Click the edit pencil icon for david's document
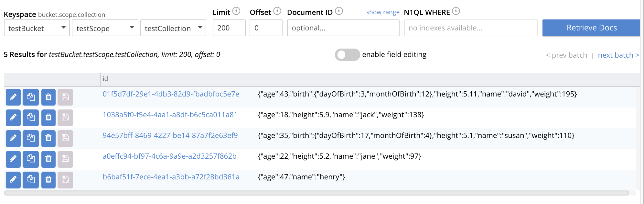The image size is (644, 204). [13, 97]
